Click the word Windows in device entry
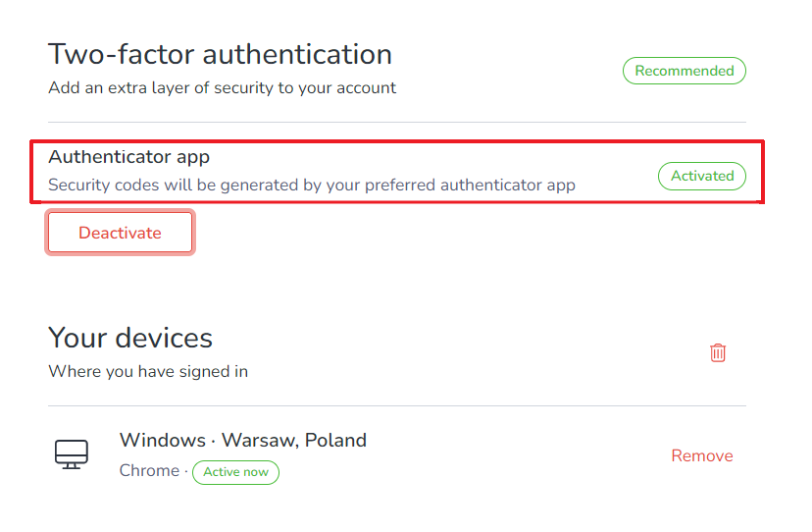812x532 pixels. pos(163,440)
